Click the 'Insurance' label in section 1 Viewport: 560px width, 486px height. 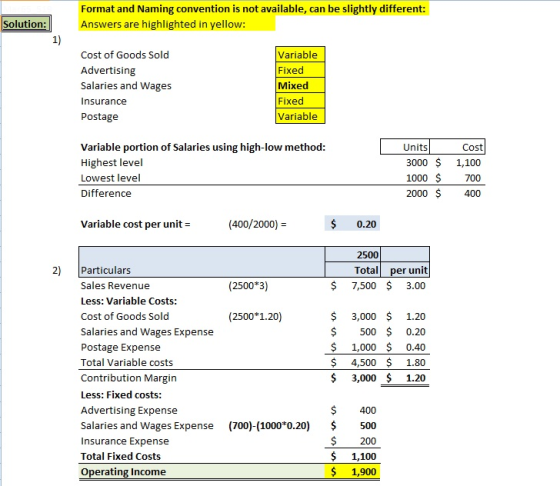104,101
